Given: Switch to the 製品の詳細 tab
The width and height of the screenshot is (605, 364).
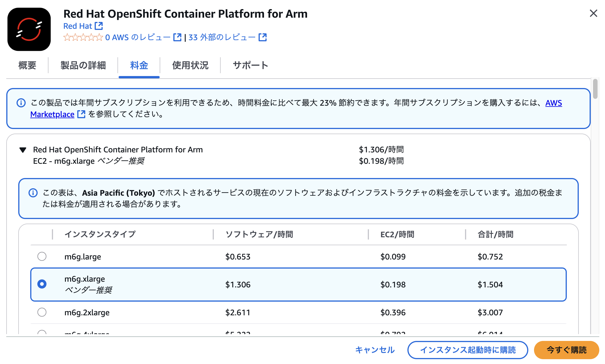Looking at the screenshot, I should pos(83,65).
